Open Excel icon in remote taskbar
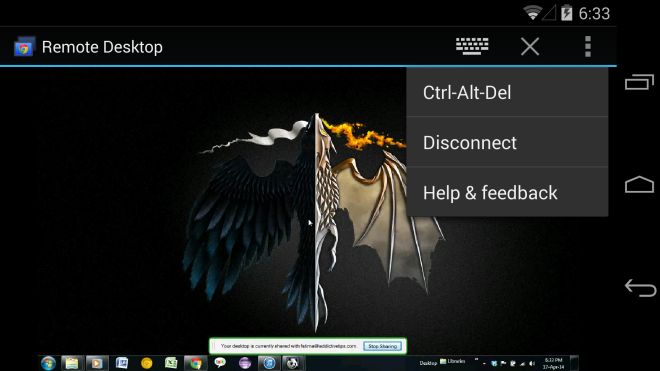This screenshot has height=371, width=660. pyautogui.click(x=171, y=363)
